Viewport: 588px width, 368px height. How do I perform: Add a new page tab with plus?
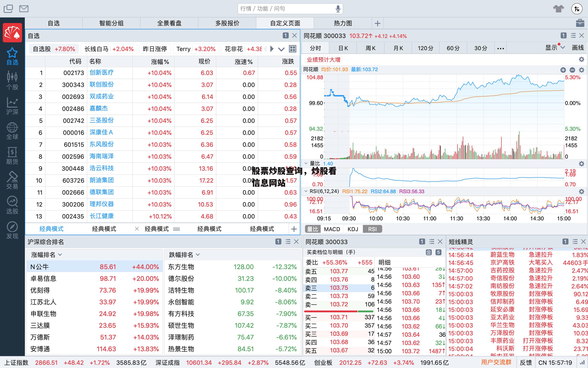pyautogui.click(x=377, y=23)
